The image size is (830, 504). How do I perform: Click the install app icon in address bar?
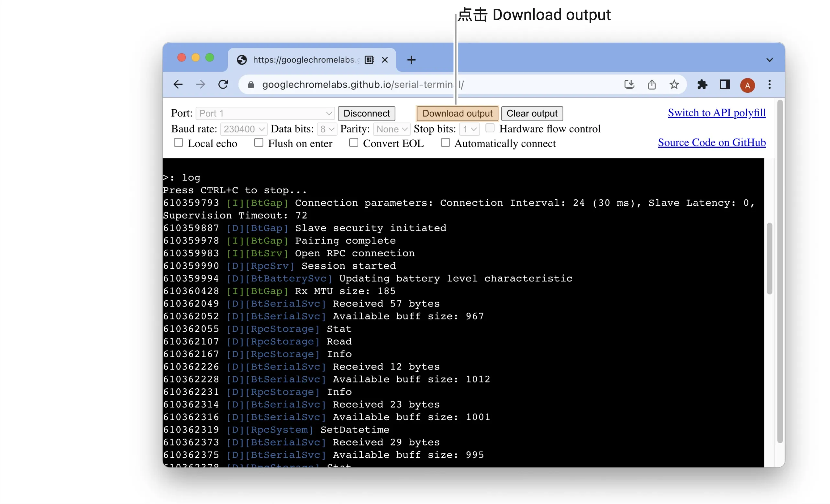[629, 84]
